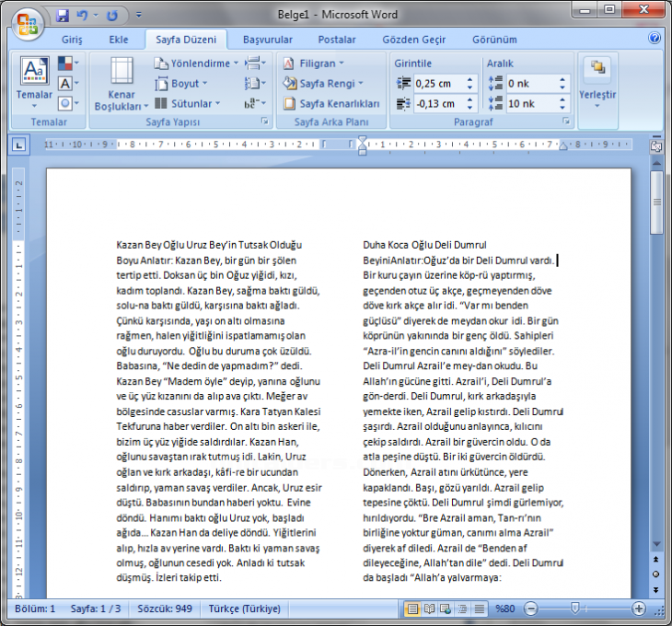Switch to Giriş tab
Viewport: 672px width, 626px height.
pyautogui.click(x=72, y=40)
